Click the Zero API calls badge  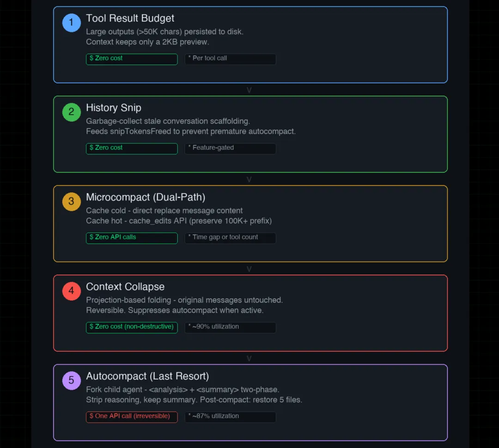point(132,238)
